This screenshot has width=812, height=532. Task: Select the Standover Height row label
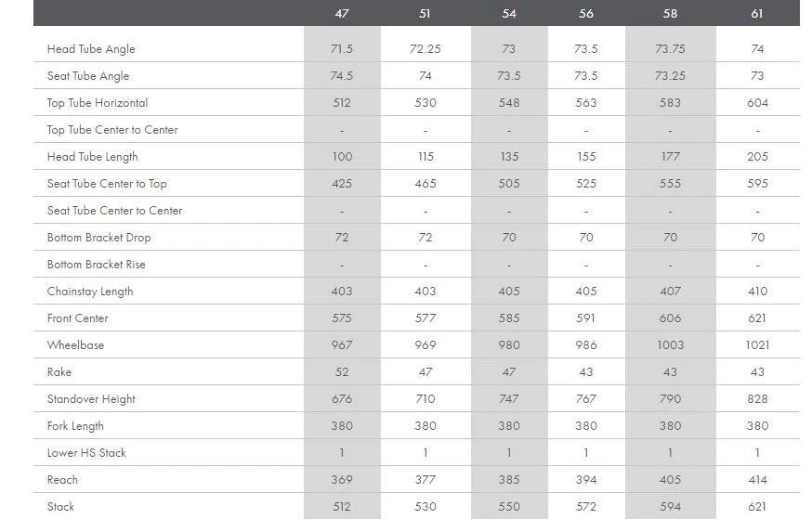(91, 399)
